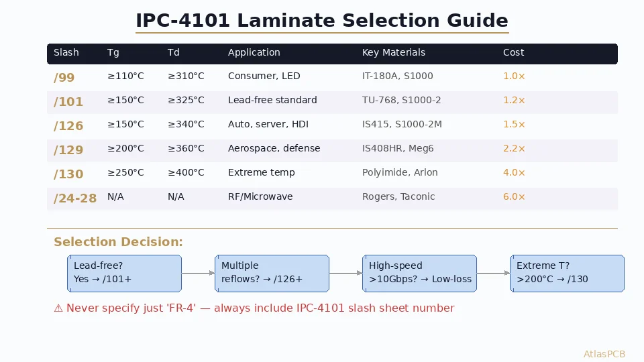Image resolution: width=644 pixels, height=362 pixels.
Task: Click the red warning triangle icon
Action: click(58, 308)
